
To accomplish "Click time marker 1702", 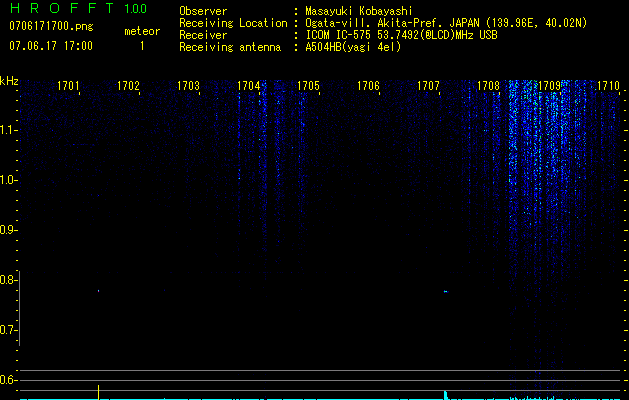I will point(128,86).
